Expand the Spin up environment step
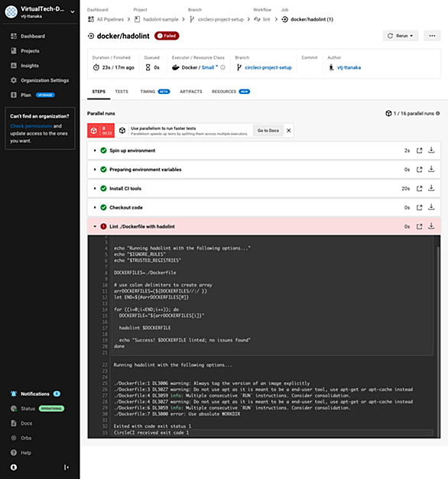Image resolution: width=448 pixels, height=479 pixels. pos(95,150)
